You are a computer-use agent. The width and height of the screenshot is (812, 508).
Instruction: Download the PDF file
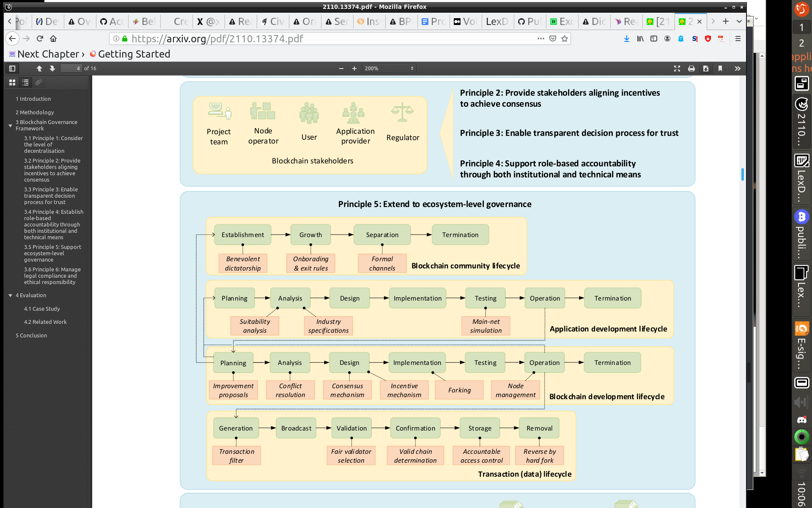706,68
